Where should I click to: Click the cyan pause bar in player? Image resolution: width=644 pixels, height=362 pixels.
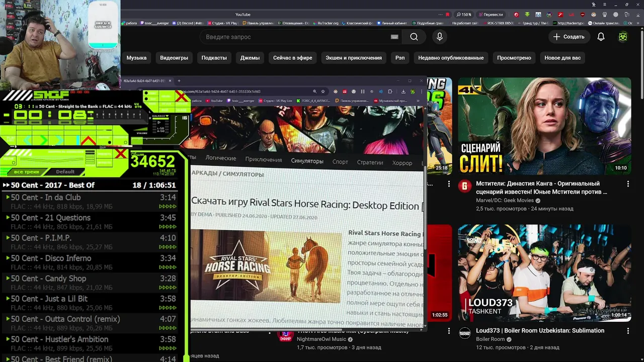(x=77, y=140)
